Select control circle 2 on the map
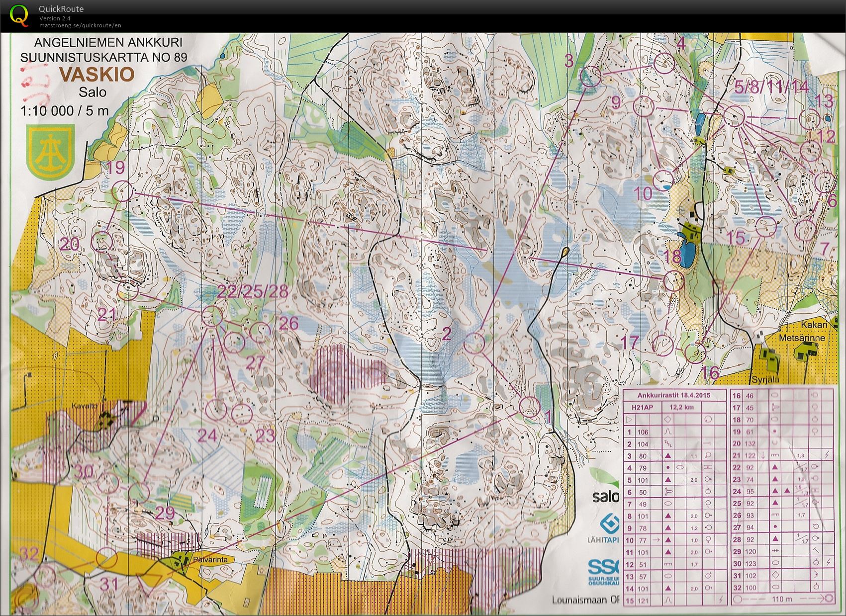This screenshot has height=616, width=846. point(475,343)
